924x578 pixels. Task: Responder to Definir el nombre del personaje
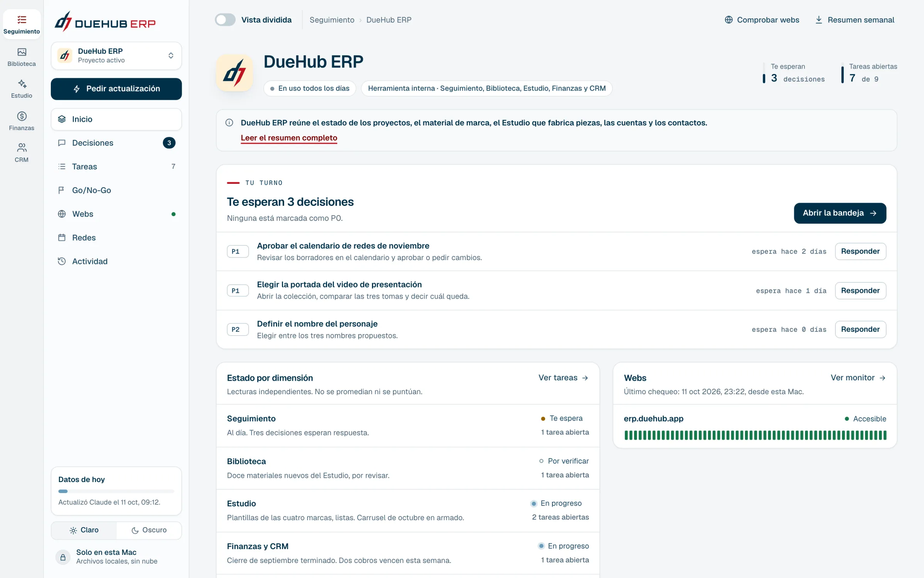(x=860, y=329)
